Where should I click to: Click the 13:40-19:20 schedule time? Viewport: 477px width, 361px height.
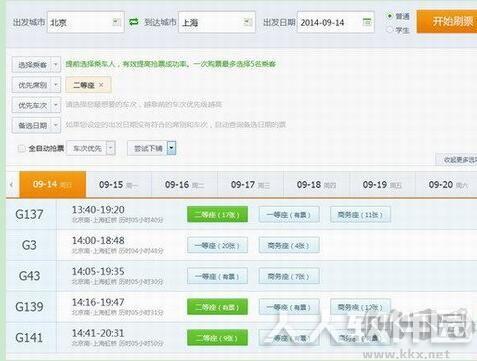point(98,210)
